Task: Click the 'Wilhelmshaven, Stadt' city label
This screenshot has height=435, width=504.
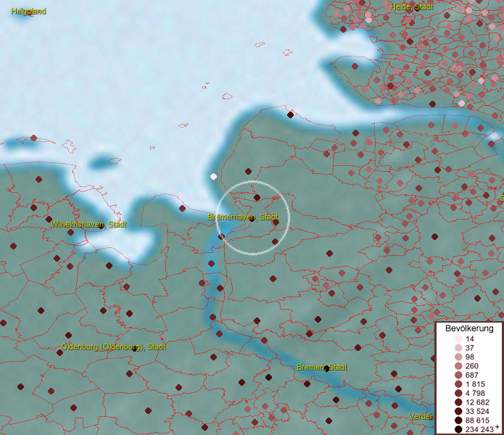Action: [88, 224]
